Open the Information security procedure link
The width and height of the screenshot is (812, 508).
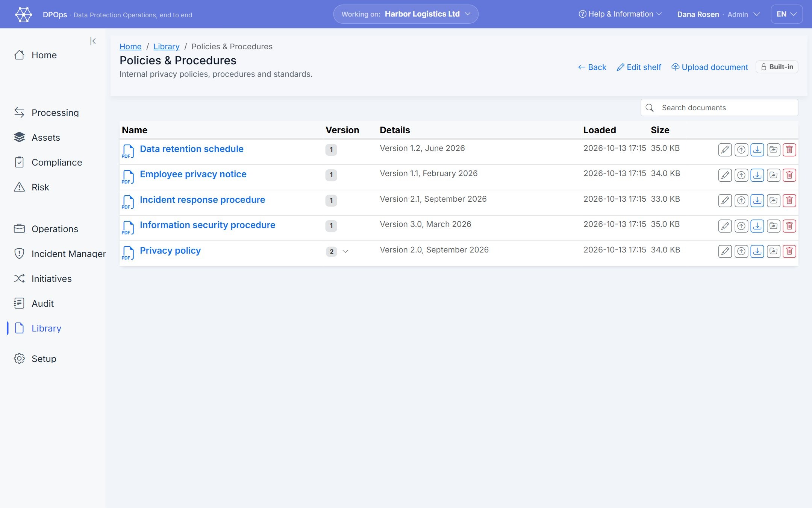pos(208,225)
